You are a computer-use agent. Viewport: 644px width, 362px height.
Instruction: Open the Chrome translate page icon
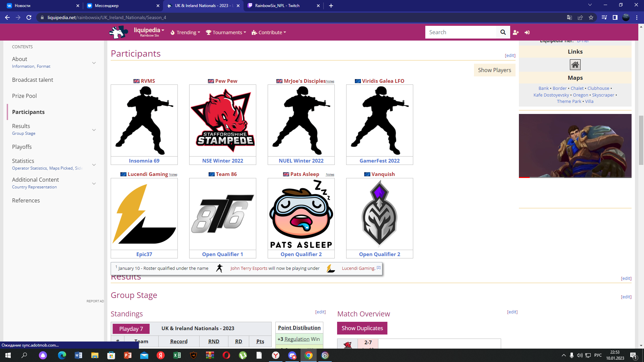click(569, 17)
